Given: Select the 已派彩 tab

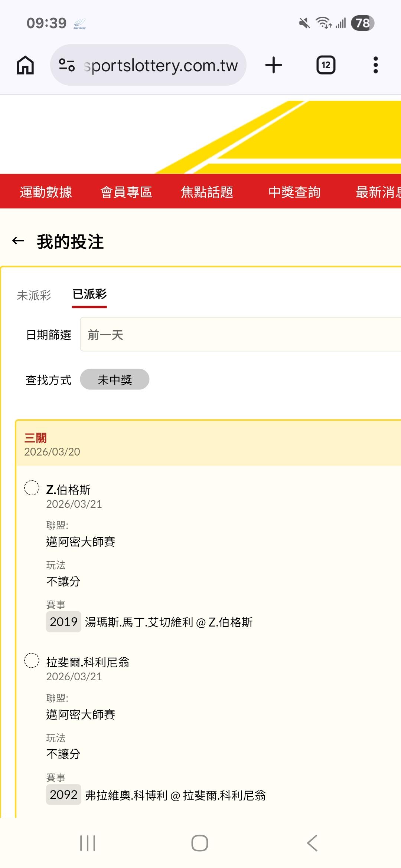Looking at the screenshot, I should (x=89, y=295).
